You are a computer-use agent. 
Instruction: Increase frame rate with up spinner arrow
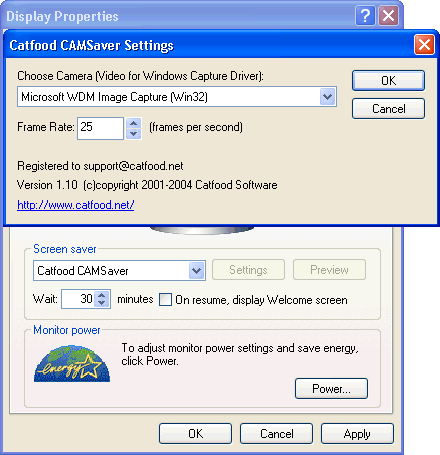pos(134,123)
